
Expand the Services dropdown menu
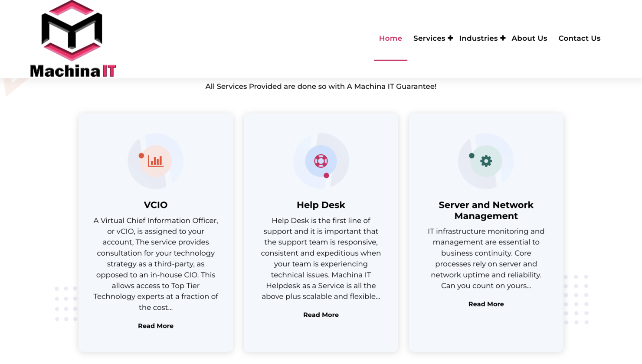pos(429,38)
